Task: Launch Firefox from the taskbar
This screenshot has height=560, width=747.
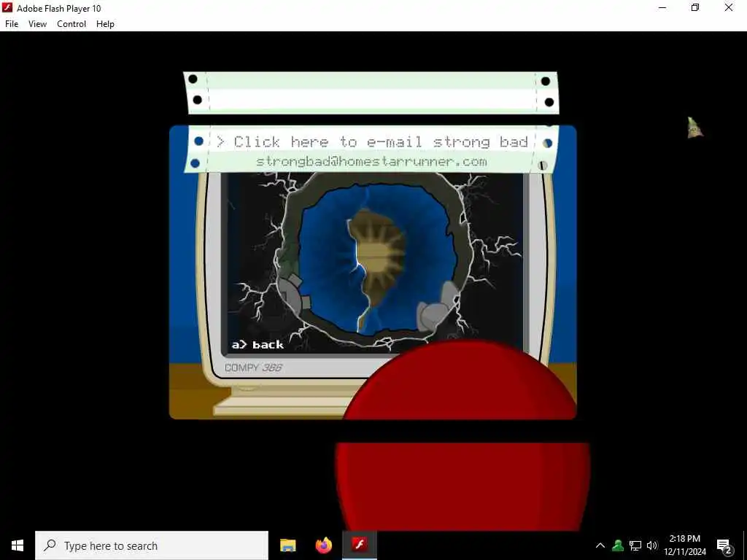Action: pos(323,545)
